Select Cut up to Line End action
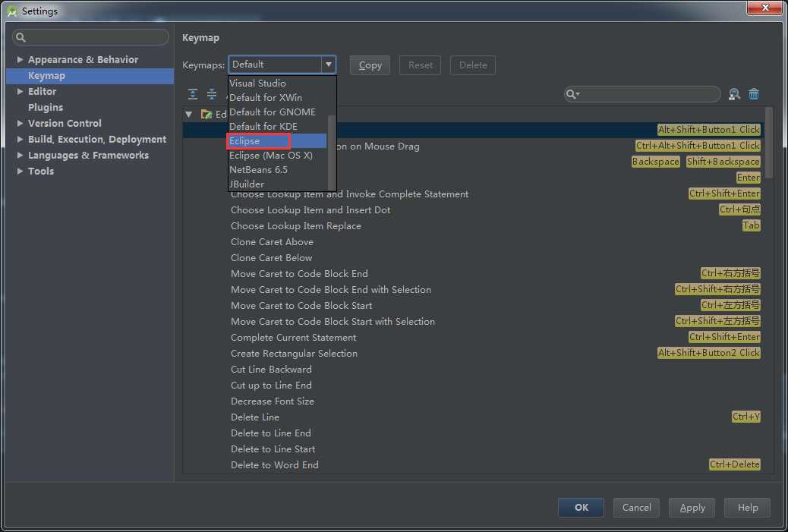 point(271,386)
